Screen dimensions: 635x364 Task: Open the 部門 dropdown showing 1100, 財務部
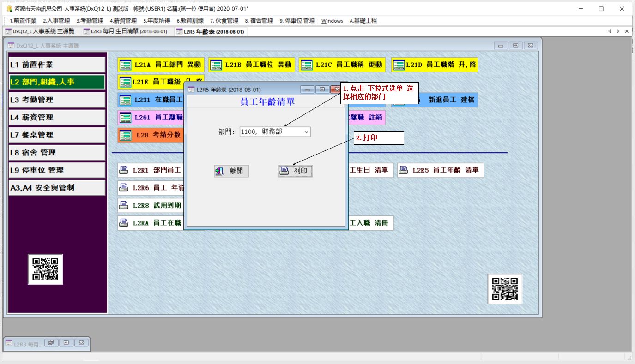coord(307,132)
